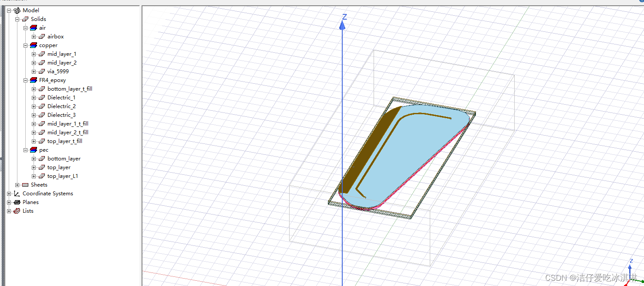Click the Model root node icon
The width and height of the screenshot is (644, 286).
click(17, 10)
